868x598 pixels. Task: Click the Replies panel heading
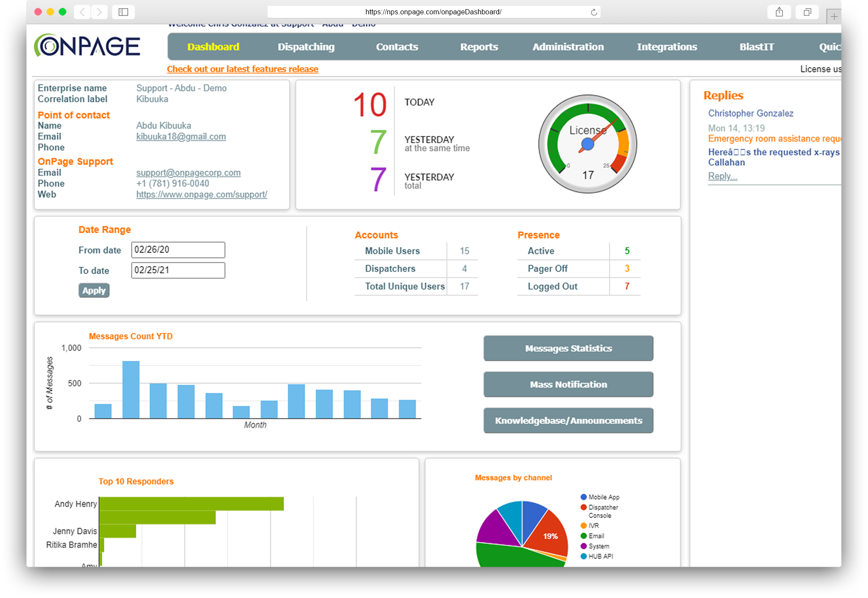point(723,96)
